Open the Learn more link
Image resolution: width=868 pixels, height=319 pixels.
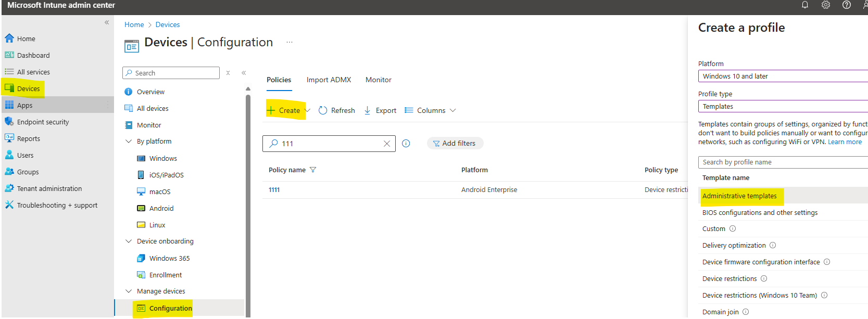(845, 142)
